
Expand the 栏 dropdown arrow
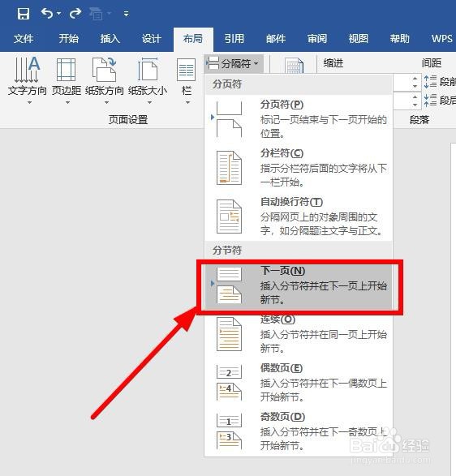point(187,103)
